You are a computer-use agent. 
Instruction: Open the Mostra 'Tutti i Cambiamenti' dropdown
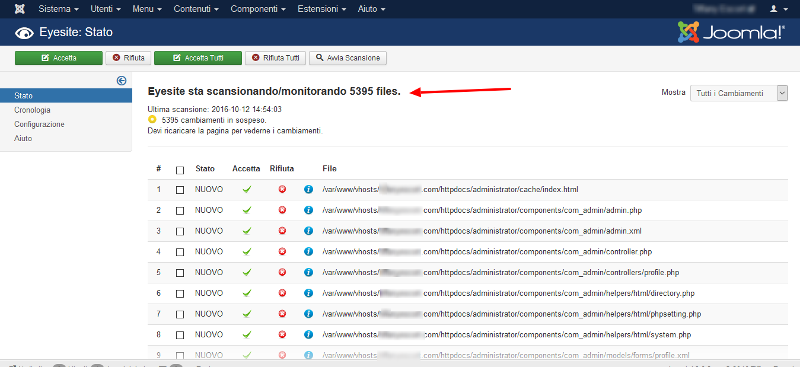739,93
